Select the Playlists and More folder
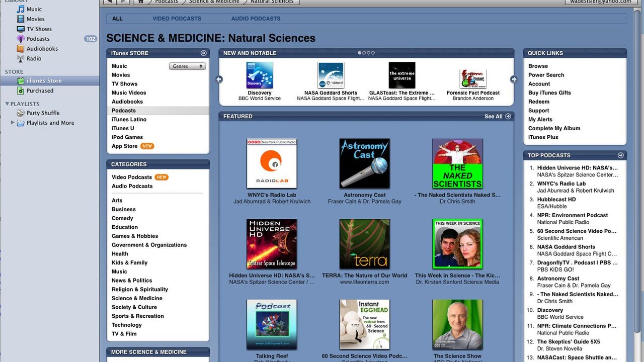The width and height of the screenshot is (644, 362). point(50,123)
